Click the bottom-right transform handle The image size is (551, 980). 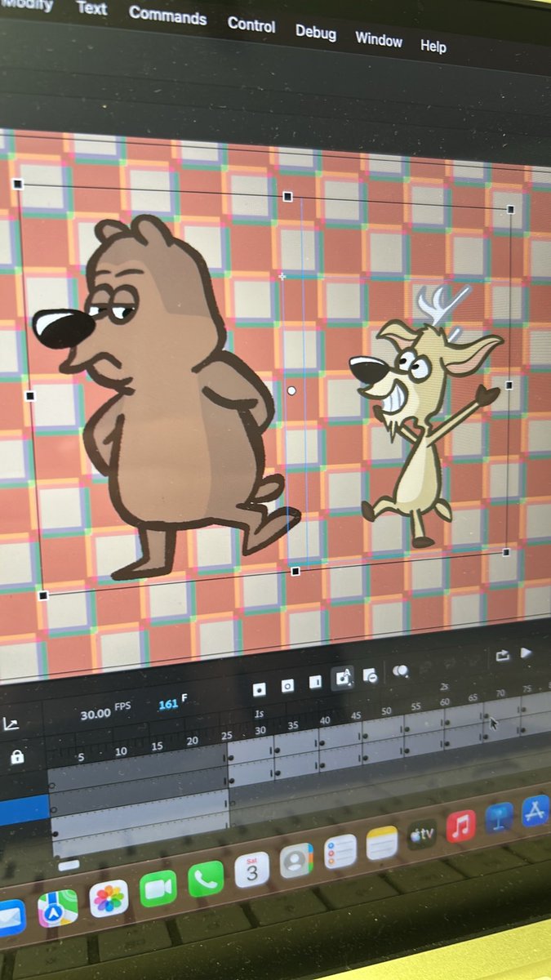click(506, 553)
